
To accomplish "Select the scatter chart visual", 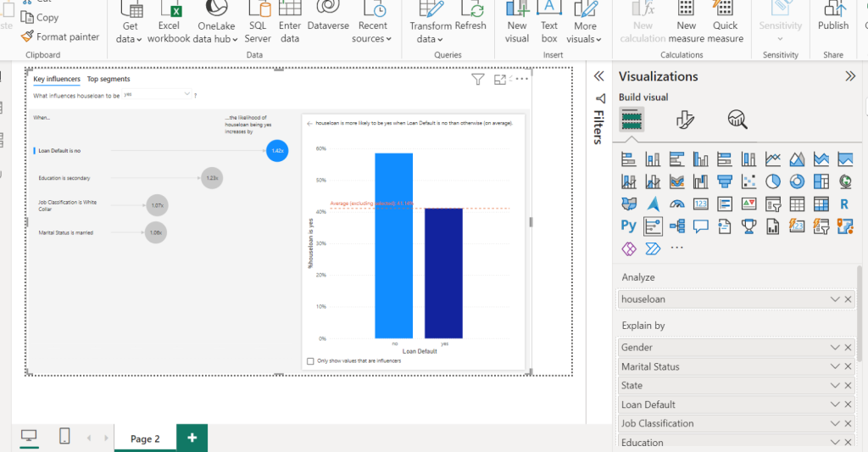I will point(748,181).
